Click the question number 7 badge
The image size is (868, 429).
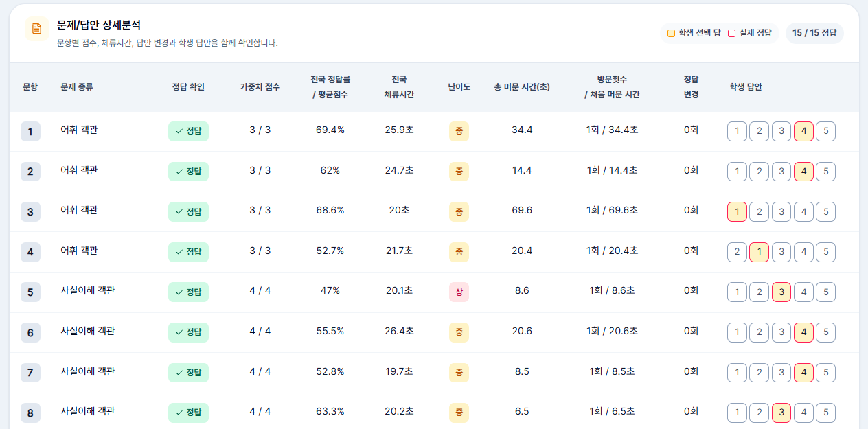[x=30, y=373]
